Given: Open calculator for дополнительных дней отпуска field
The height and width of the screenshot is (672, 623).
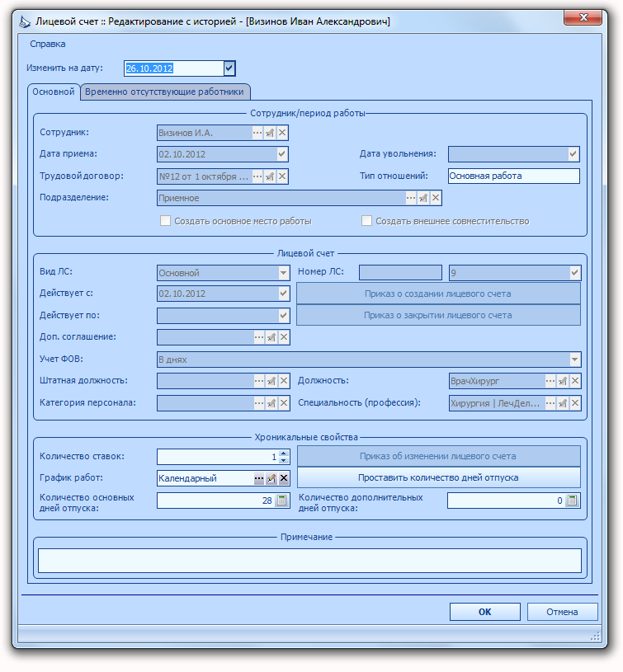Looking at the screenshot, I should [x=572, y=500].
